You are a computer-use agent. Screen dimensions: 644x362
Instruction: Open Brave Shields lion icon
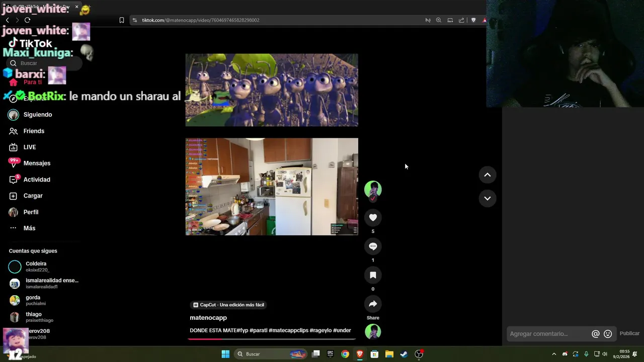473,20
